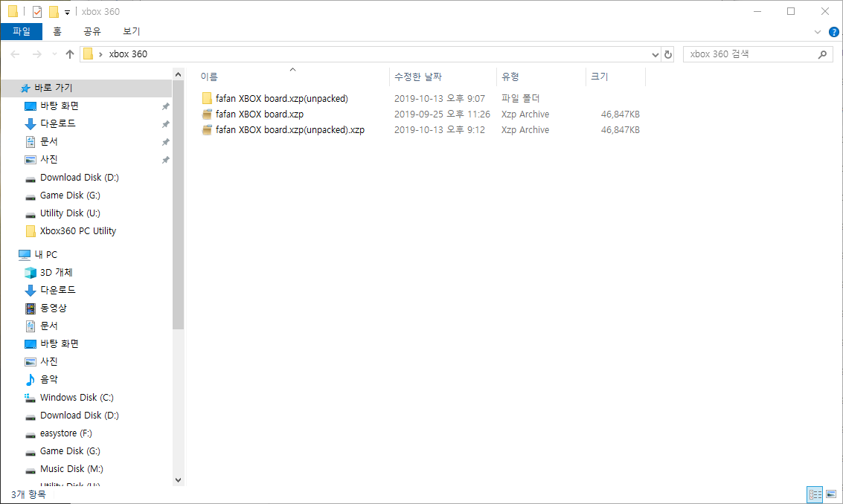843x504 pixels.
Task: Select fafan XBOX board.xzp(unpacked).xzp file
Action: (x=289, y=129)
